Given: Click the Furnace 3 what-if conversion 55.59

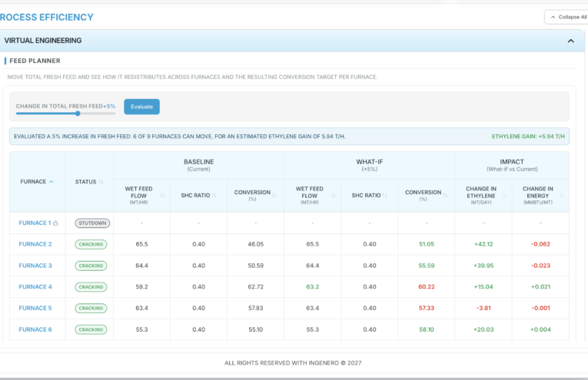Looking at the screenshot, I should (x=427, y=266).
